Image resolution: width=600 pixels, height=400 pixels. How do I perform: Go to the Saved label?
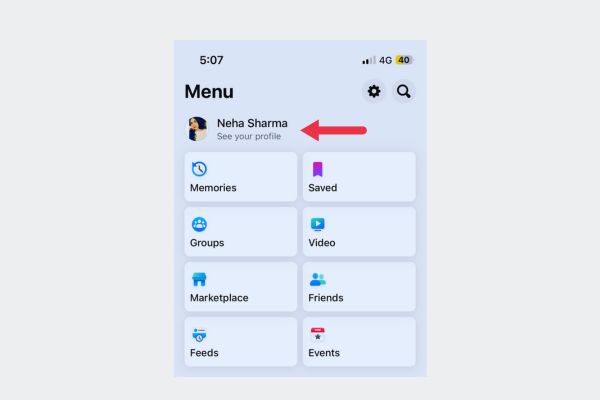coord(323,188)
